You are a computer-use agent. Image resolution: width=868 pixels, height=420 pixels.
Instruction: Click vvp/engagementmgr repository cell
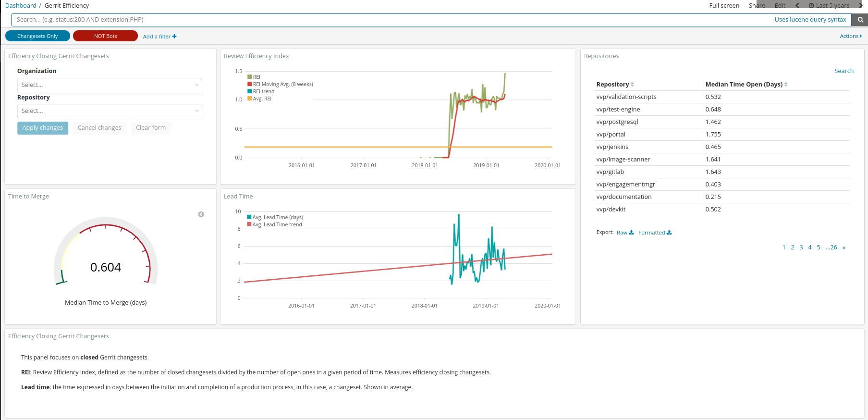[626, 185]
